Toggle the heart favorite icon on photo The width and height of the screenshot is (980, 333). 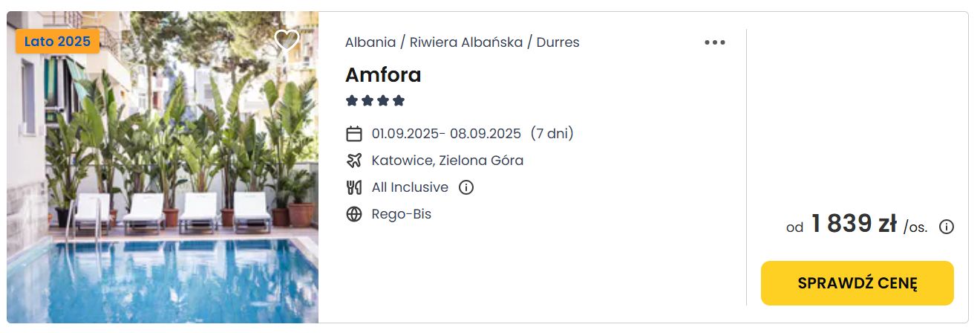pos(287,40)
